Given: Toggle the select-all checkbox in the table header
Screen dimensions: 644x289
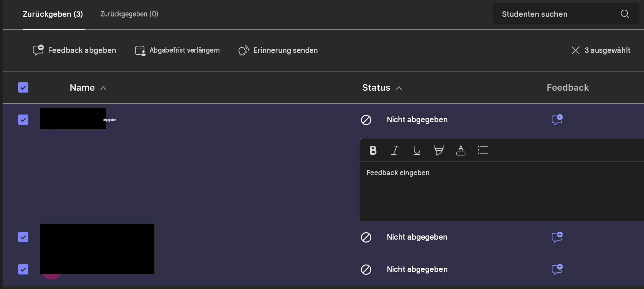Looking at the screenshot, I should click(23, 87).
